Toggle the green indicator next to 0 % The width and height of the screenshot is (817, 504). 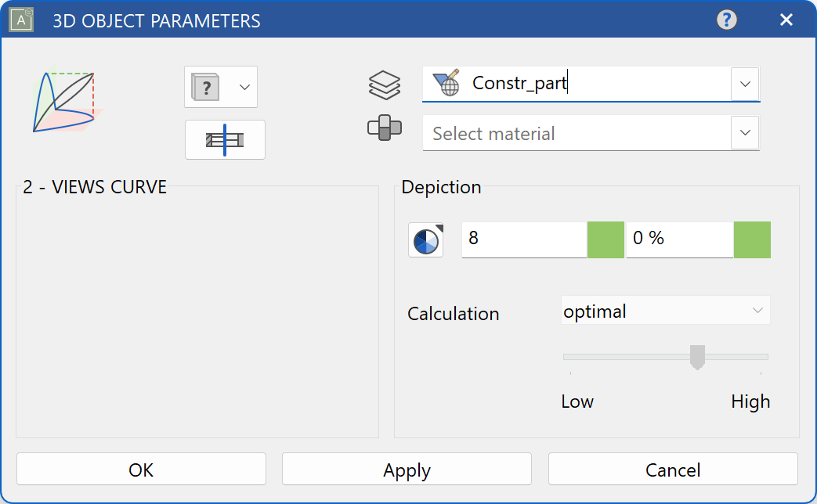coord(752,239)
